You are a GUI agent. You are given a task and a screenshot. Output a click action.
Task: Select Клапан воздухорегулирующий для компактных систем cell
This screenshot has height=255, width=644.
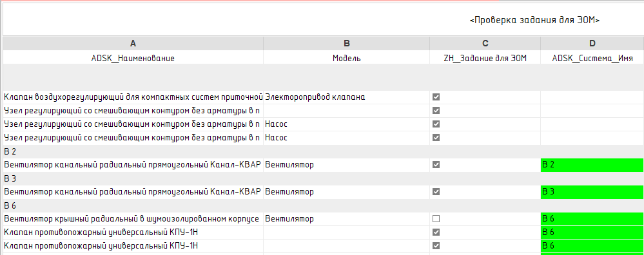click(x=133, y=97)
